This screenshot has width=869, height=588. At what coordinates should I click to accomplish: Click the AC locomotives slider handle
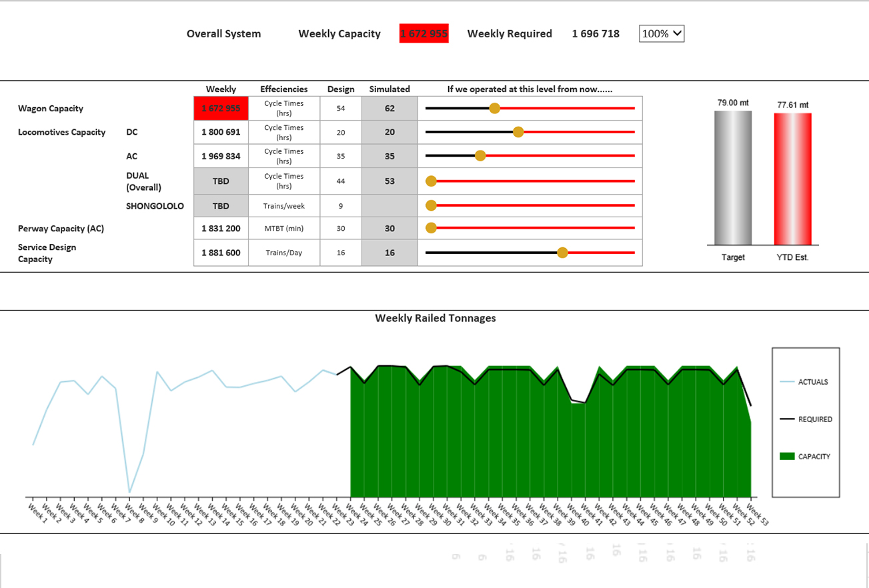point(480,156)
